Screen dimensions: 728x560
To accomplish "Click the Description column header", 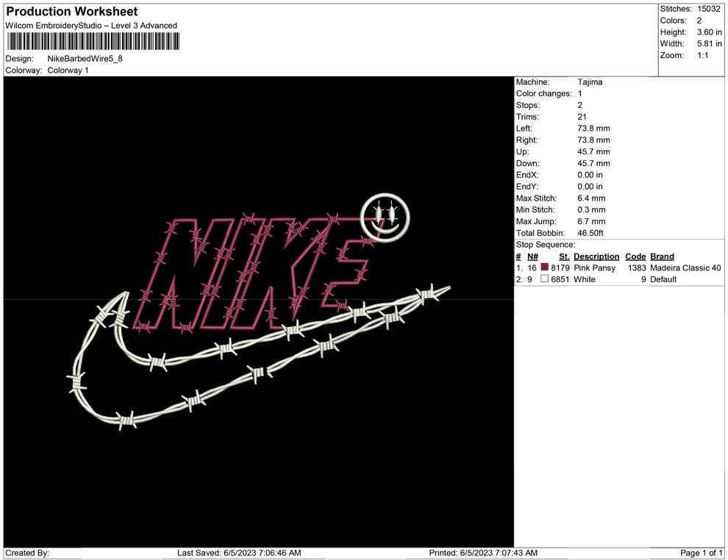I will point(596,256).
